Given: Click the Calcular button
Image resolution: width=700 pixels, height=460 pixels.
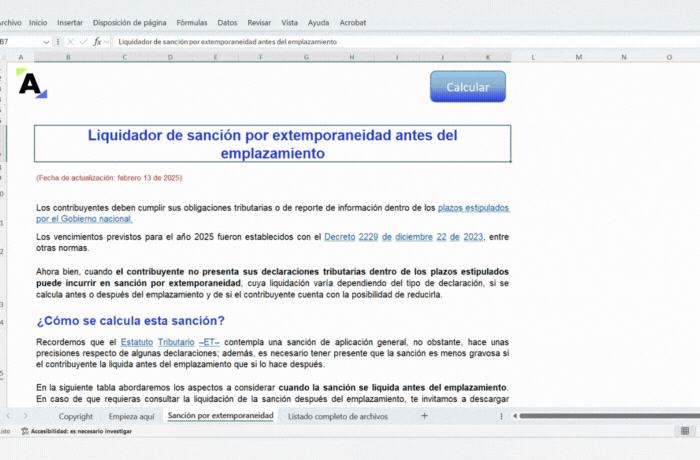Looking at the screenshot, I should click(468, 87).
